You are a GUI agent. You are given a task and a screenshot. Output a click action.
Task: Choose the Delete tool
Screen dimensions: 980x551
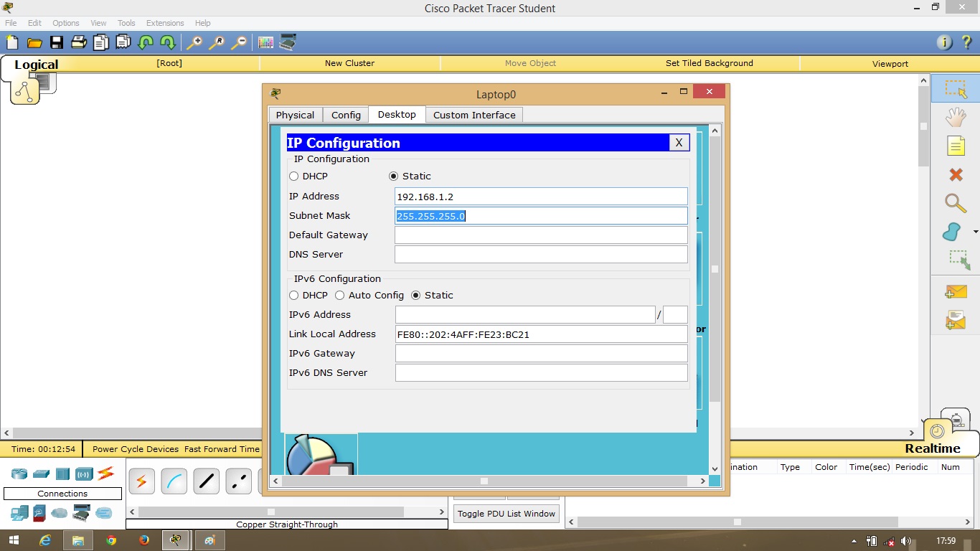pyautogui.click(x=956, y=174)
